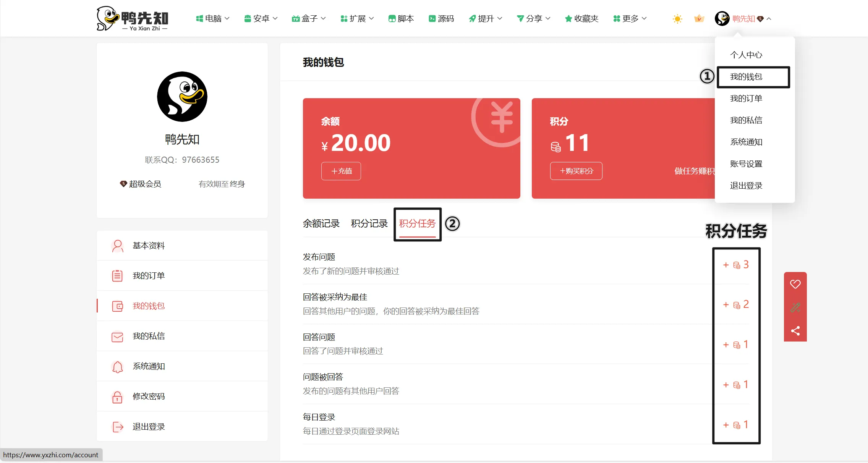Click the user avatar in top navigation

click(722, 18)
